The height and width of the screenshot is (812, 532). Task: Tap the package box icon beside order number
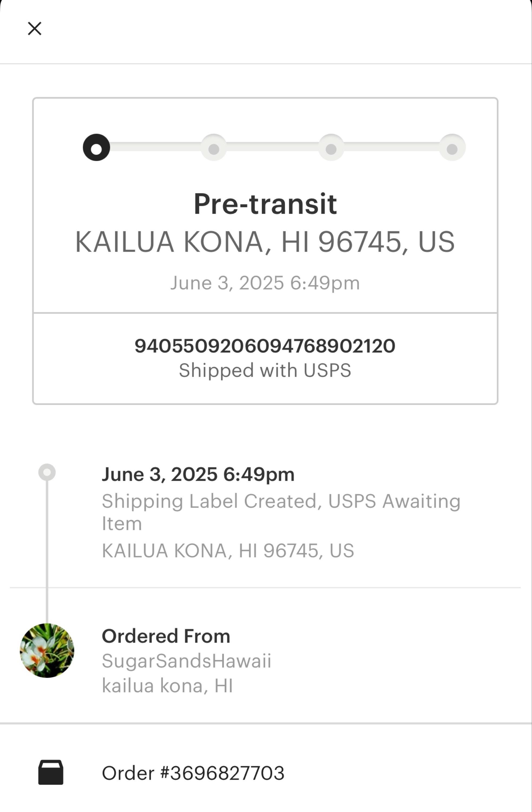[x=51, y=772]
